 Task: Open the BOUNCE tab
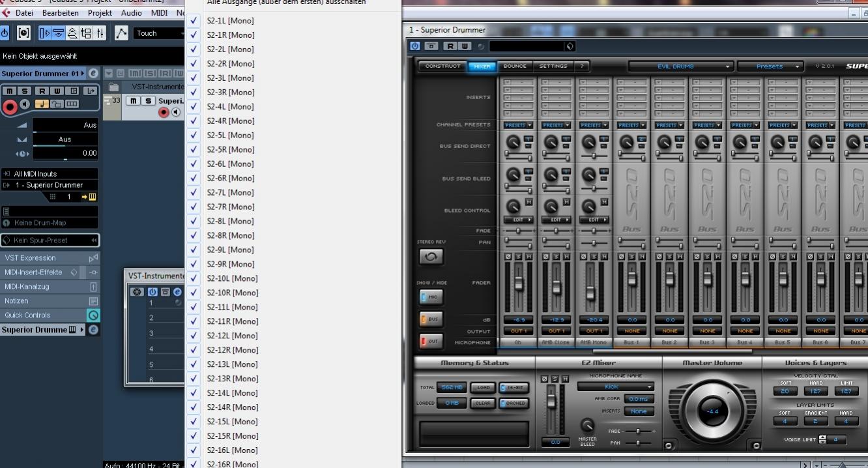(515, 66)
